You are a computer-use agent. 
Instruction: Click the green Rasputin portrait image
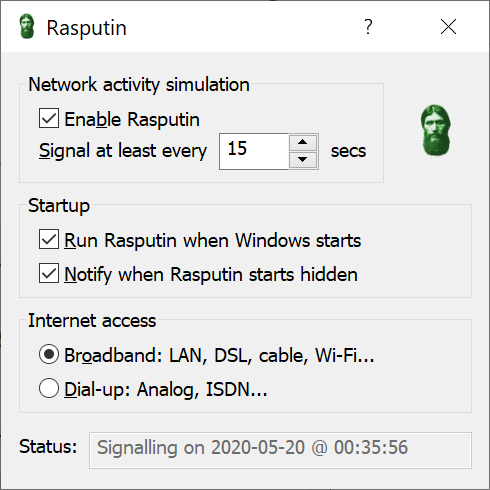[436, 130]
